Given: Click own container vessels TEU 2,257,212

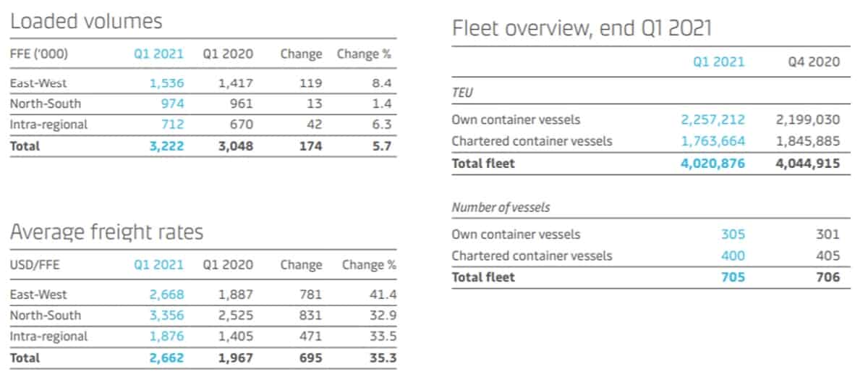Looking at the screenshot, I should (712, 119).
